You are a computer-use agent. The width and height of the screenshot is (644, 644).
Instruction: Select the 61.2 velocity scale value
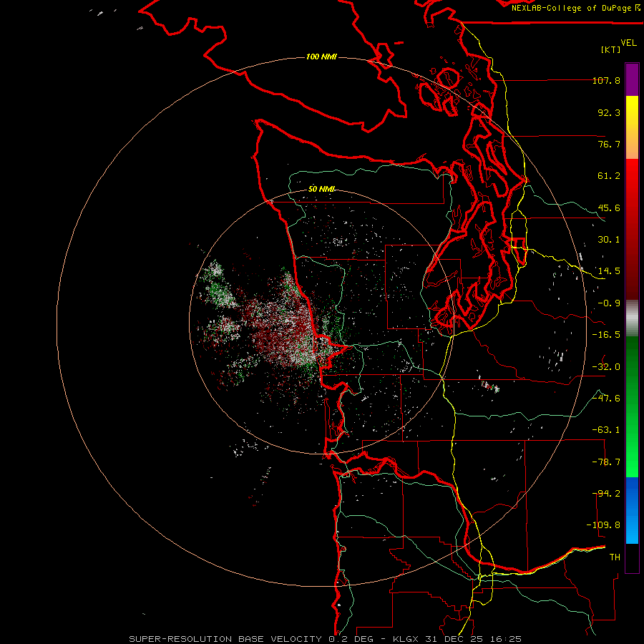click(x=609, y=176)
